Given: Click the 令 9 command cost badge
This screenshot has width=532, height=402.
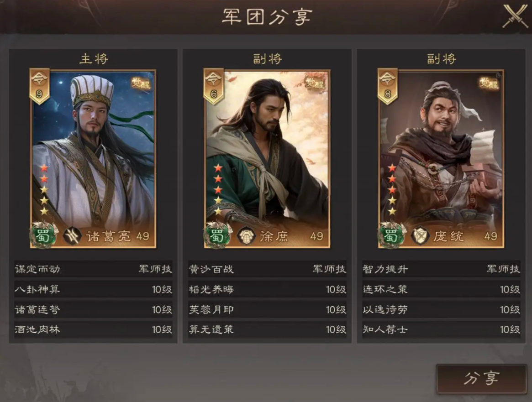Looking at the screenshot, I should 39,86.
